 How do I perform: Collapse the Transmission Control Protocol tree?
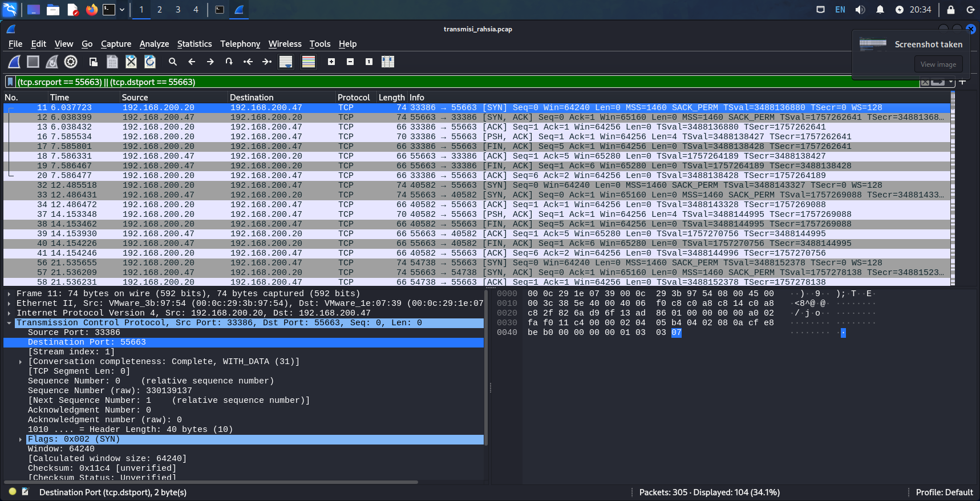[9, 323]
